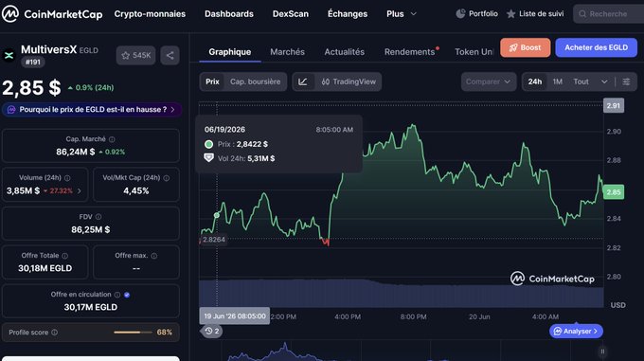Click info icon next to Profile score
Screen dimensions: 644x361
(55, 333)
